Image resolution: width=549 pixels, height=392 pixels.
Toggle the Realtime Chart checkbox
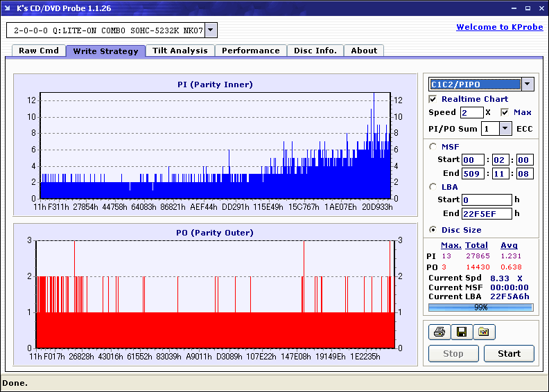coord(433,99)
